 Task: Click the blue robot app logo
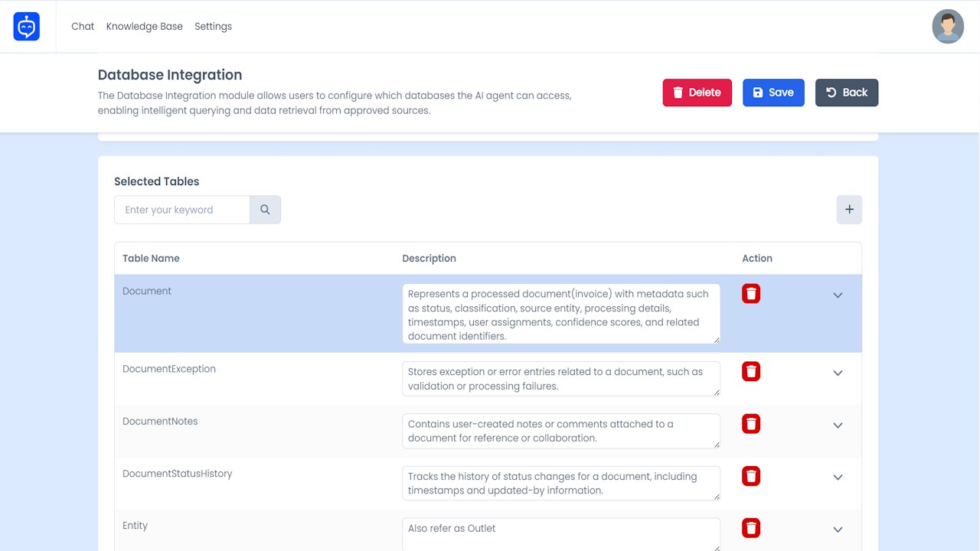point(27,27)
